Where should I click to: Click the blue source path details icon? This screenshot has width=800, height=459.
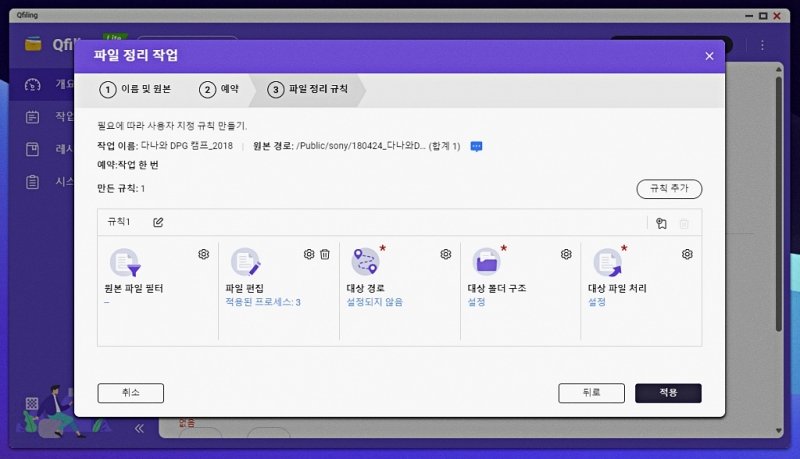click(x=477, y=146)
